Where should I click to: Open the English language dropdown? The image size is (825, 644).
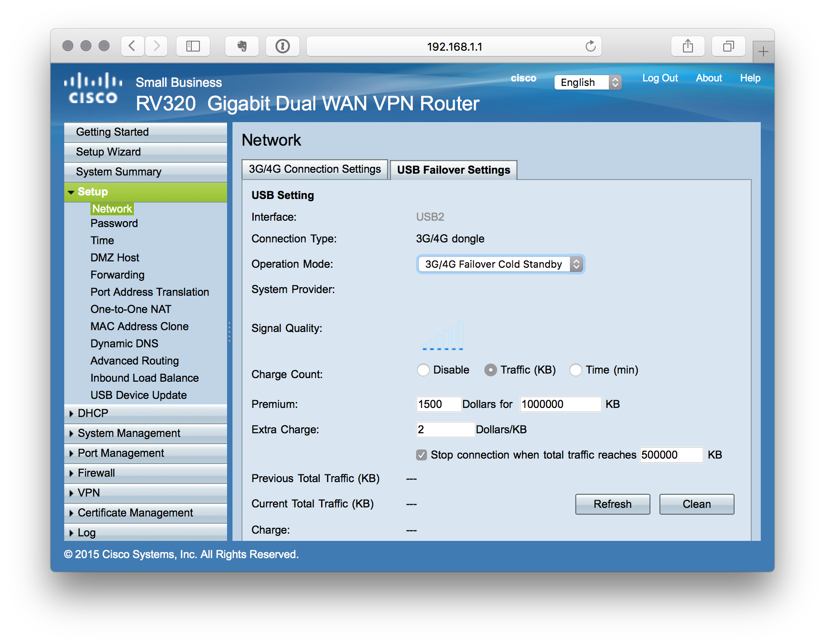[x=588, y=82]
